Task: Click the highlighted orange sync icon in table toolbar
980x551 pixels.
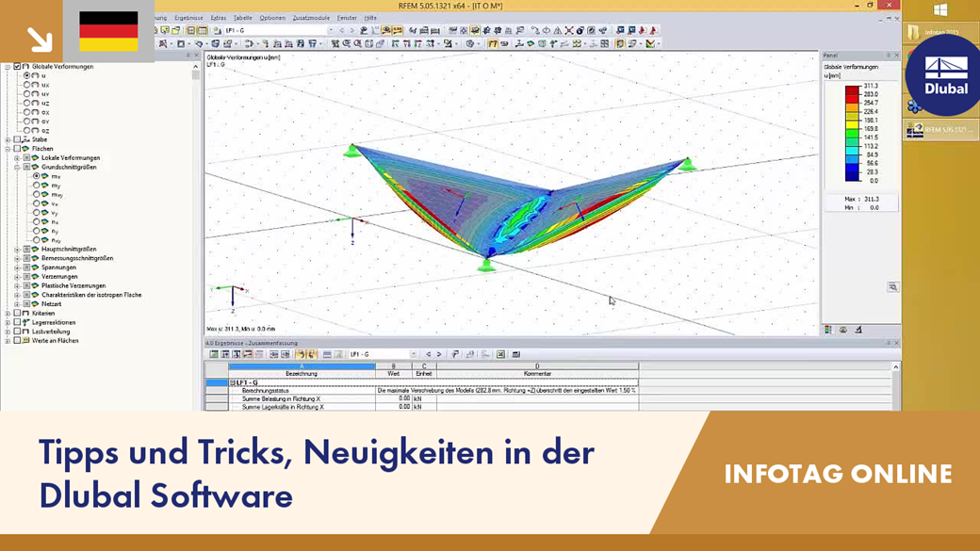Action: tap(301, 354)
